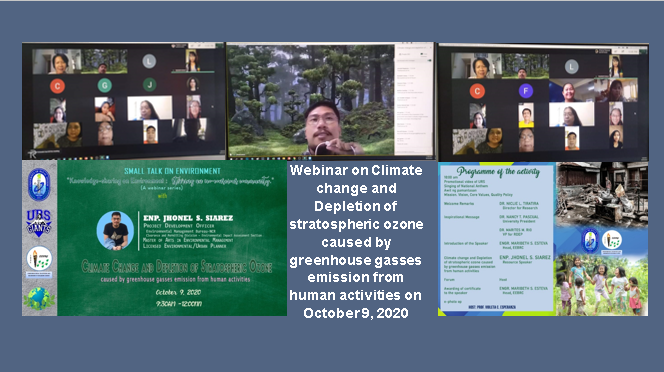
Task: Select the green G participant avatar
Action: tap(105, 86)
